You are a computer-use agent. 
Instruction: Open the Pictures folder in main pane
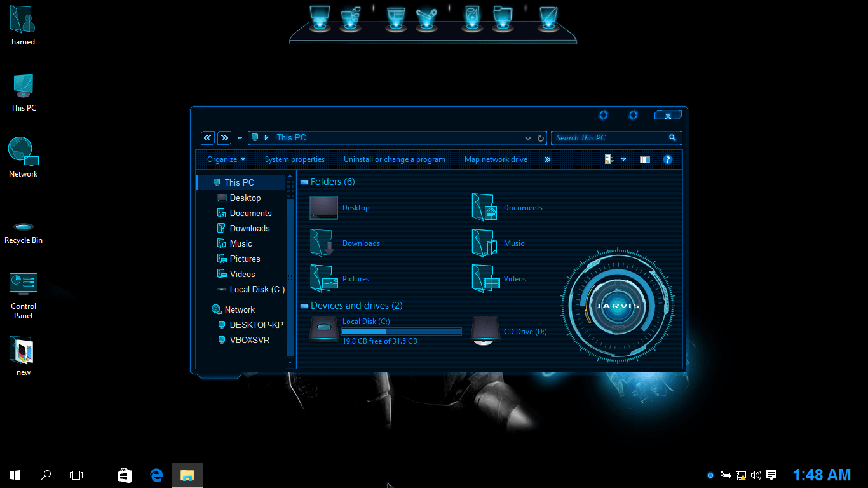tap(339, 279)
